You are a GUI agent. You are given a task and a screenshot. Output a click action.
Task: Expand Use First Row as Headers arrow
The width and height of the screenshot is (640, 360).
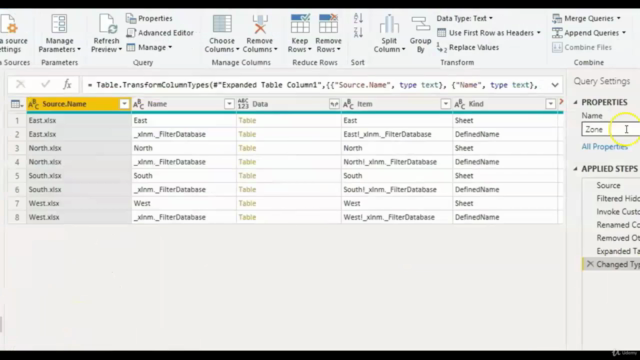pos(539,33)
